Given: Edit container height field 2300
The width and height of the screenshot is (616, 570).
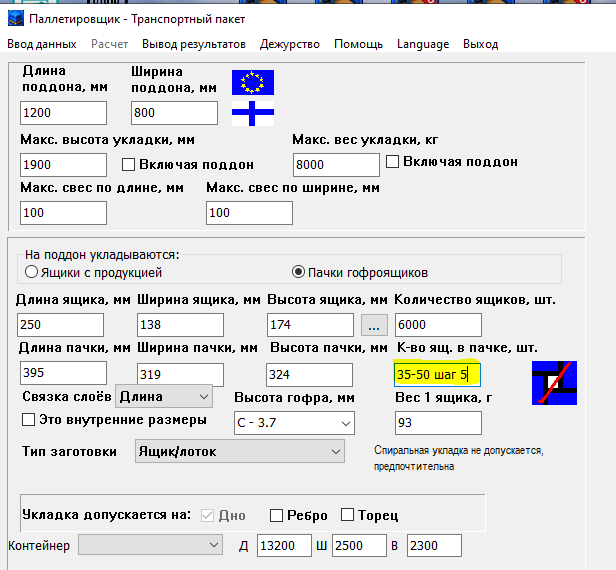Looking at the screenshot, I should click(434, 546).
